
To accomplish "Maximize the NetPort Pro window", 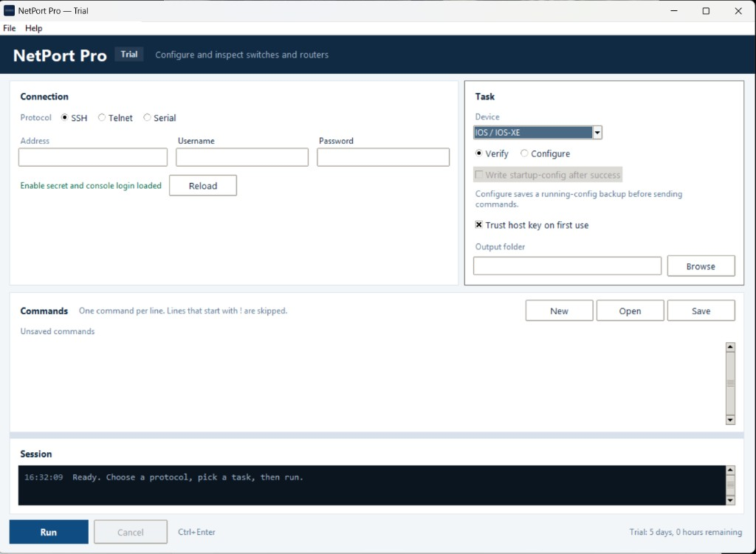I will 706,10.
